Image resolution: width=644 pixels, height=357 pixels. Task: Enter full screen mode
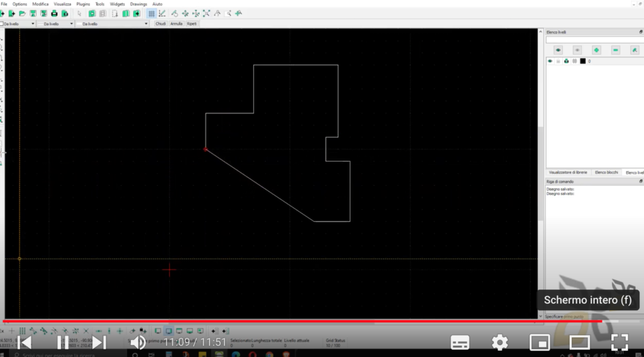coord(619,342)
